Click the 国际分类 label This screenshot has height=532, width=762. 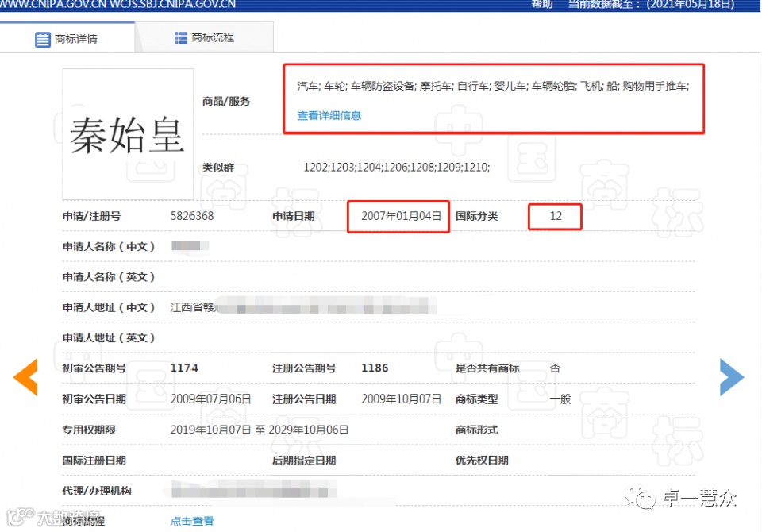click(477, 216)
